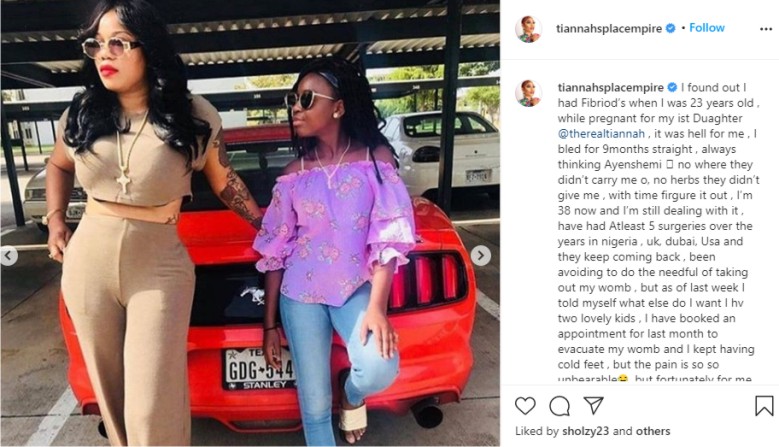
Task: Click the header profile avatar picture
Action: tap(528, 29)
